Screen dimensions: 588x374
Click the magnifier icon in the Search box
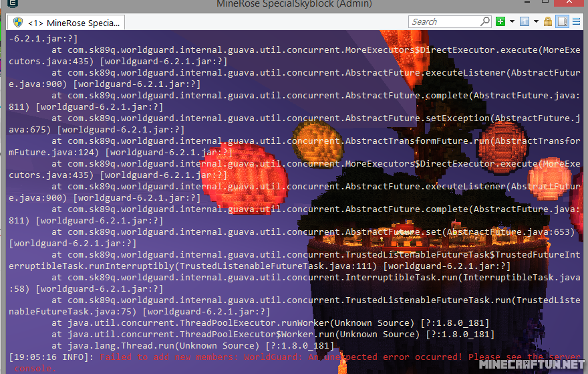point(485,21)
